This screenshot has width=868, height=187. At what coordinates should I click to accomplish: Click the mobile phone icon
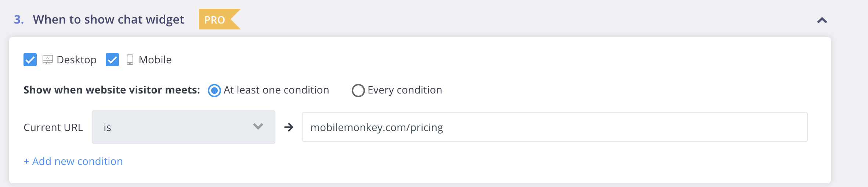coord(130,60)
